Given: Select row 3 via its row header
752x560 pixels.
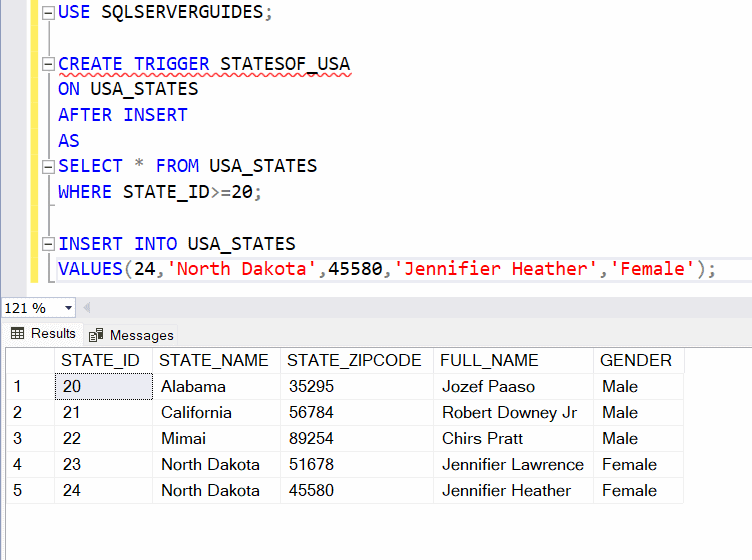Looking at the screenshot, I should [31, 438].
